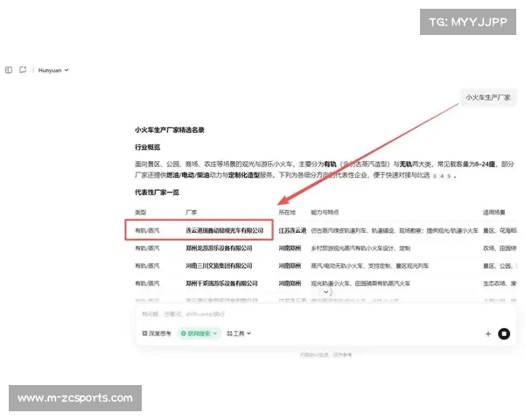The width and height of the screenshot is (525, 420).
Task: Click the disclaimer text under the input box
Action: pyautogui.click(x=325, y=355)
